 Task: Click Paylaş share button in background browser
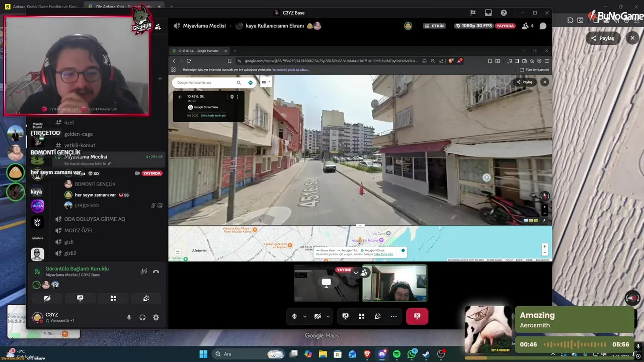tap(603, 38)
